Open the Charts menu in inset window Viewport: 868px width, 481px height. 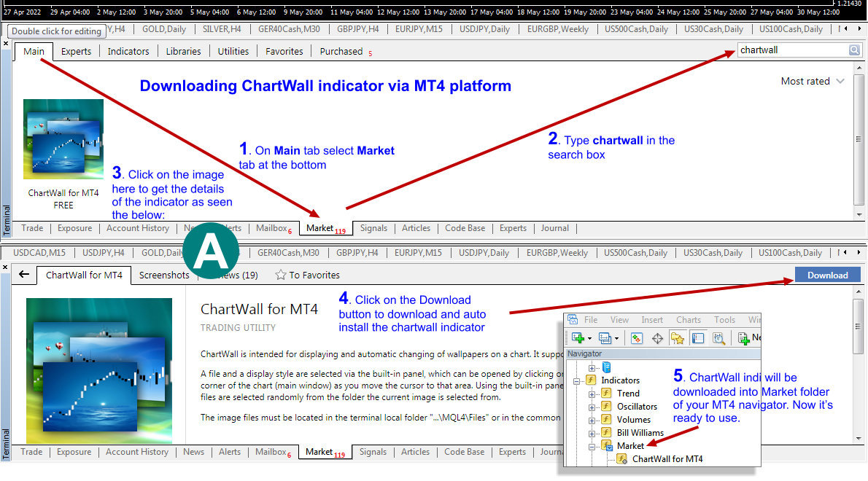[x=688, y=319]
